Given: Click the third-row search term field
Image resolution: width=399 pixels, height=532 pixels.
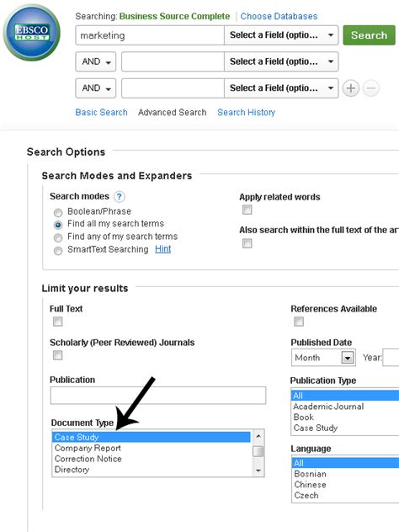Looking at the screenshot, I should (173, 88).
